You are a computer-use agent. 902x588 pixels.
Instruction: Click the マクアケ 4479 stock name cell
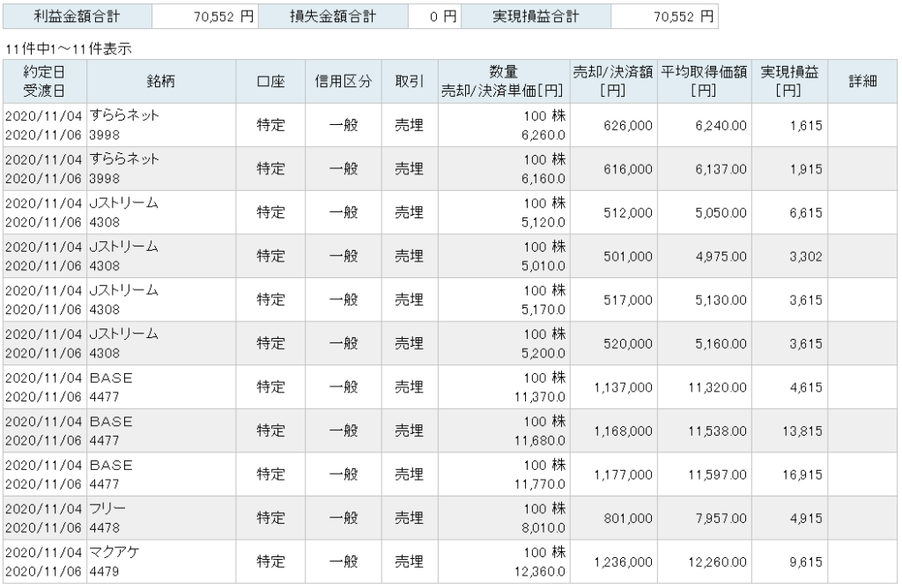[x=161, y=562]
